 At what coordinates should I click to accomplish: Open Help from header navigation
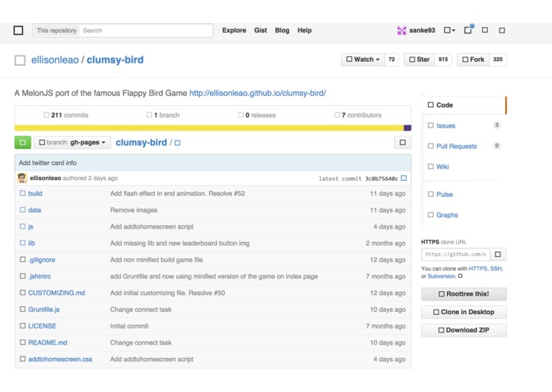click(x=304, y=31)
